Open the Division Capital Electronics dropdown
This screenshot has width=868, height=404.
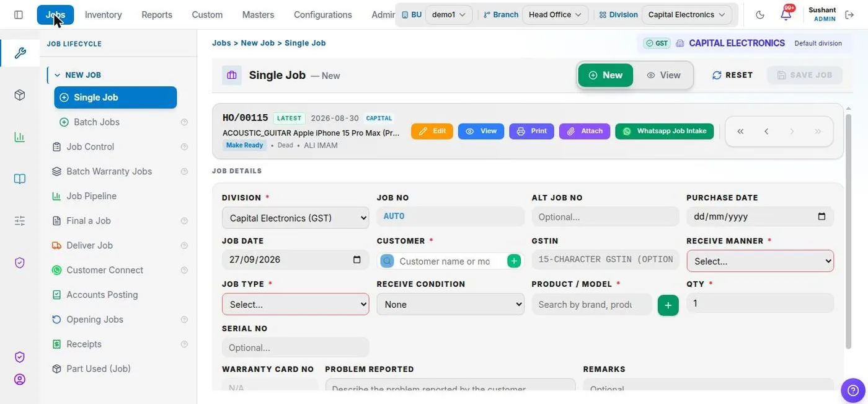click(686, 15)
